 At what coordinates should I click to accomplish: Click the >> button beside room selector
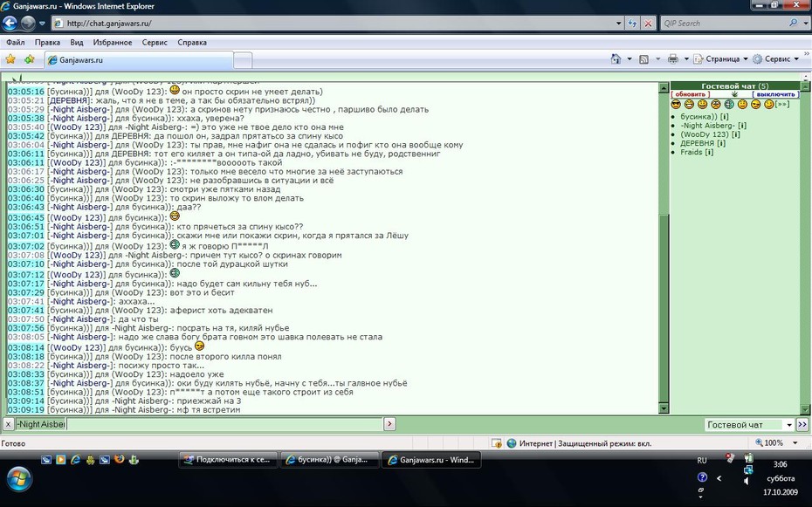[802, 425]
